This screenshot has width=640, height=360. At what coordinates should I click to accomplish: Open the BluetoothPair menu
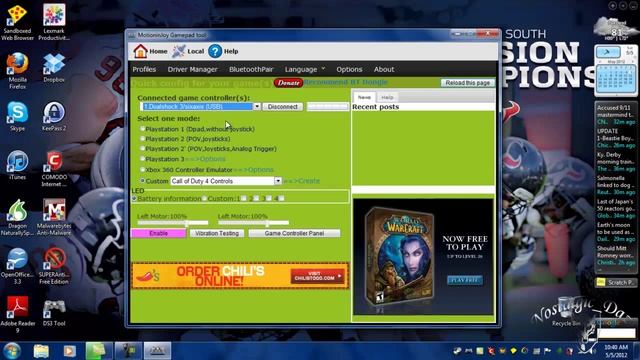(x=251, y=69)
